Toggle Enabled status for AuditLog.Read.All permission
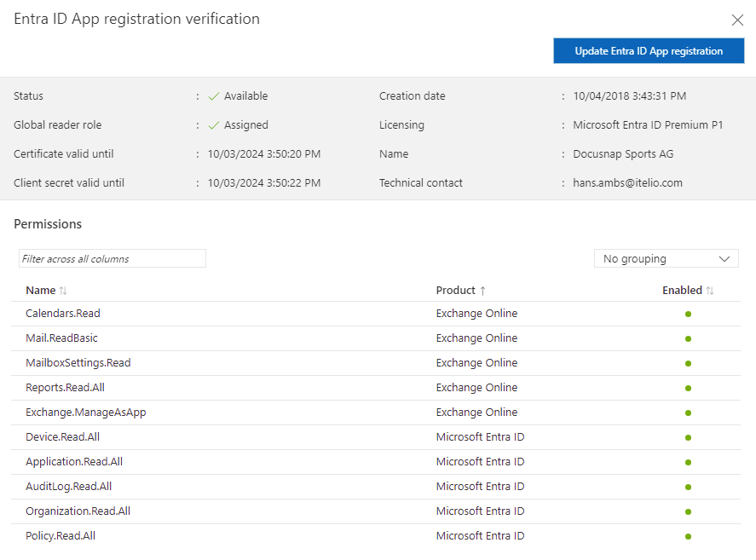The height and width of the screenshot is (560, 756). pos(688,486)
